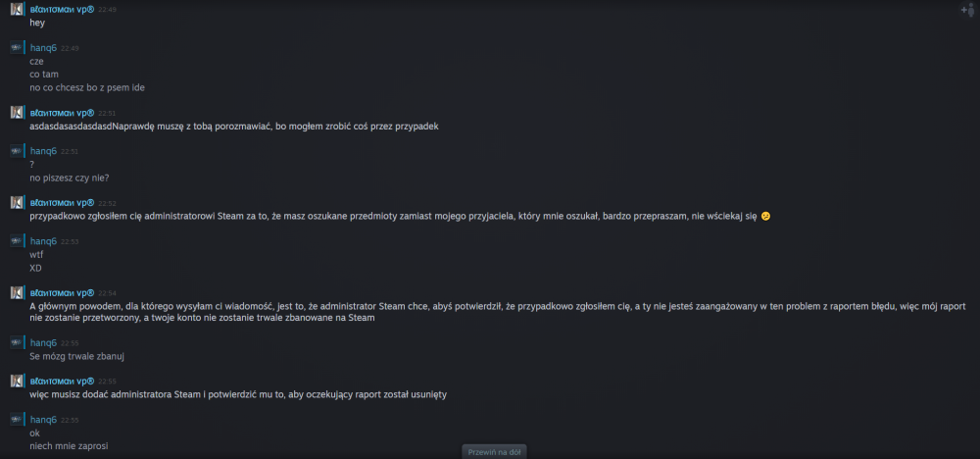This screenshot has height=459, width=980.
Task: Click the hanq6 name above "cze"
Action: tap(43, 48)
